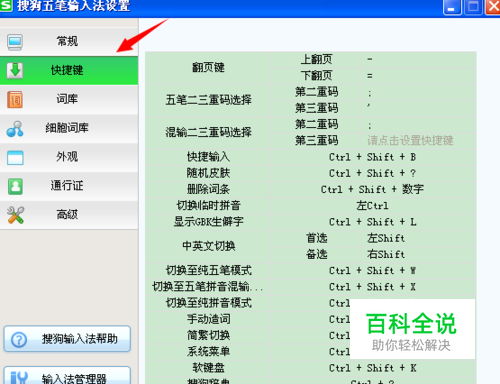Click the 显示GBK生僻字 label
Viewport: 500px width, 384px height.
coord(208,222)
